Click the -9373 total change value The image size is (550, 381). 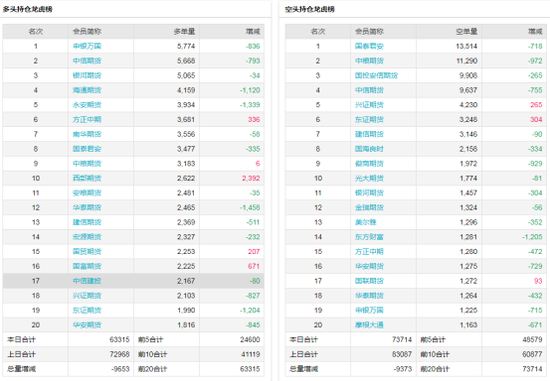[403, 369]
